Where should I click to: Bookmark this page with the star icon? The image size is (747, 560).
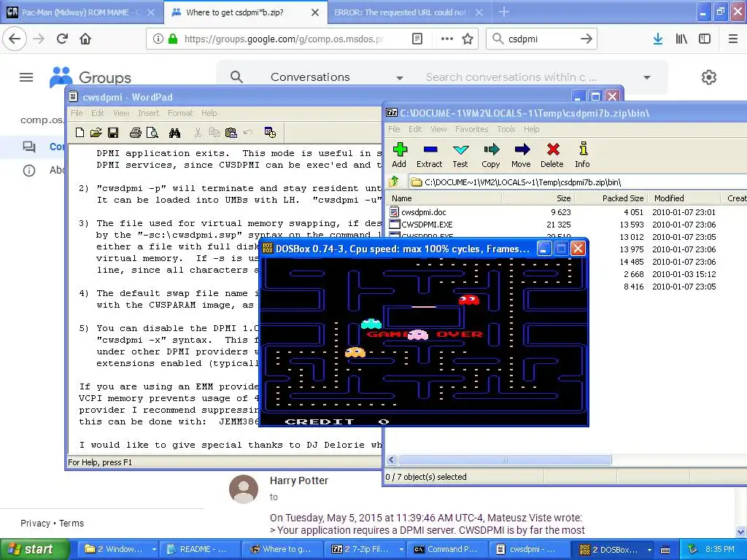tap(468, 39)
